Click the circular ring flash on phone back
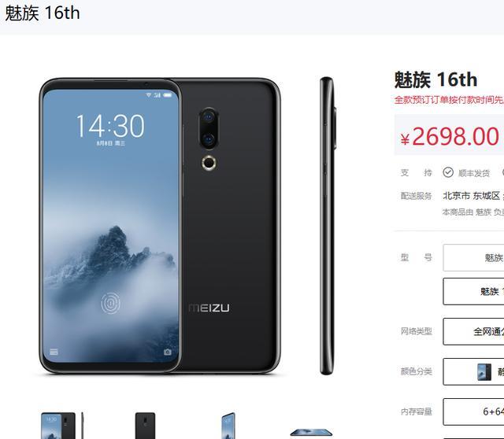 click(x=209, y=163)
